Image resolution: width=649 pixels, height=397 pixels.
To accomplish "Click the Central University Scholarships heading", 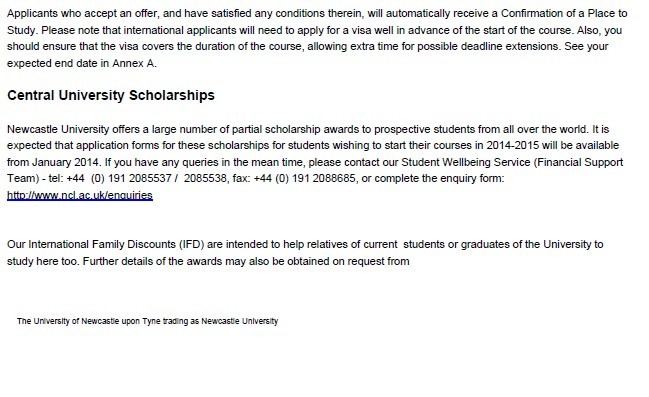I will (111, 95).
